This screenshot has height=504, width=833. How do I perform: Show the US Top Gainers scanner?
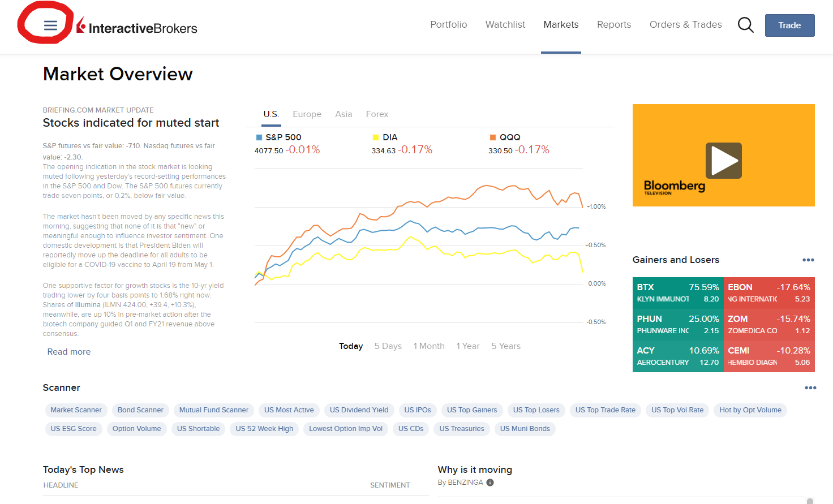click(472, 410)
